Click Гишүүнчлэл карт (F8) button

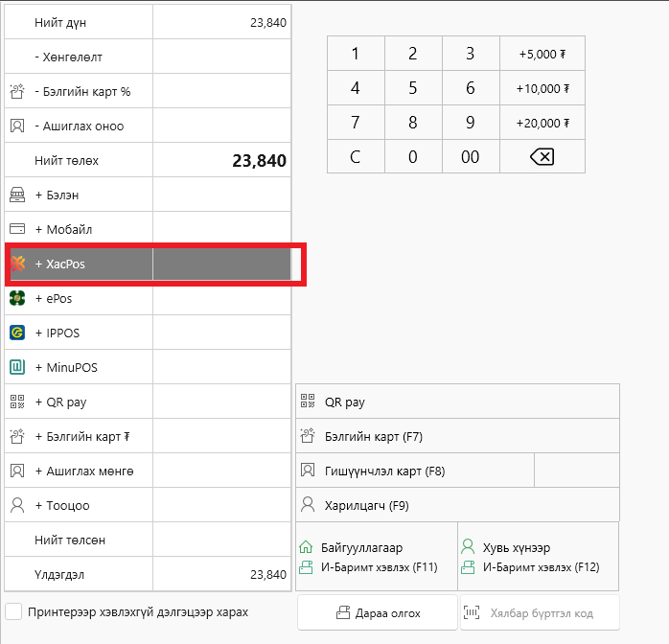(x=414, y=471)
